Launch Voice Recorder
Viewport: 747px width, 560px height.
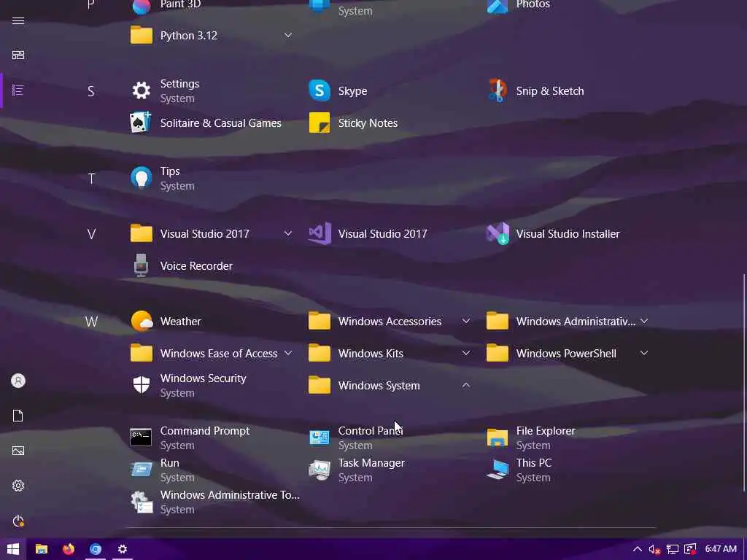(212, 265)
